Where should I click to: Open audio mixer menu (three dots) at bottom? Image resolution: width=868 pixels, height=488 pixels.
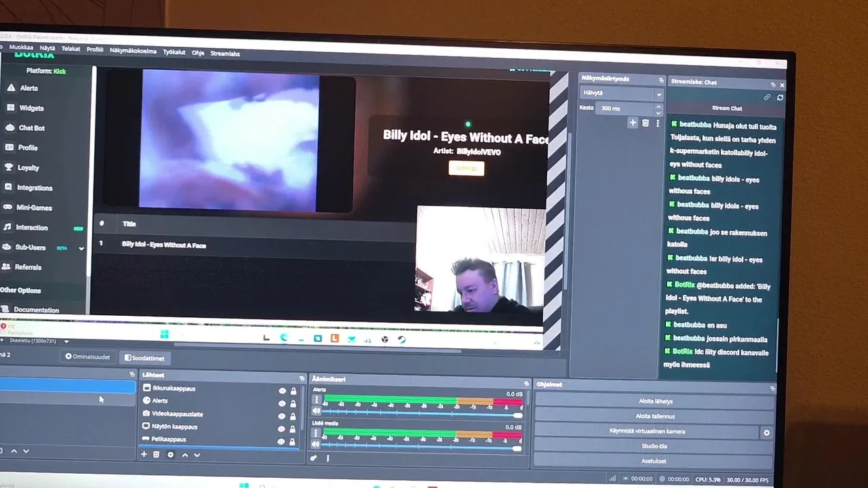pyautogui.click(x=328, y=458)
